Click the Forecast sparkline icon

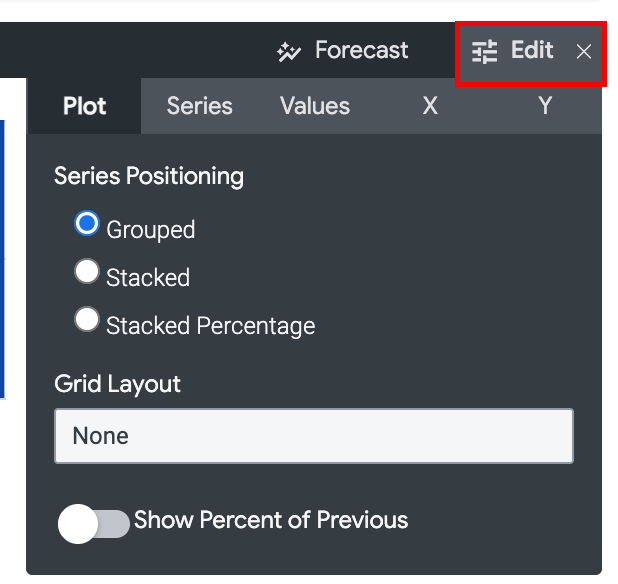pos(289,52)
